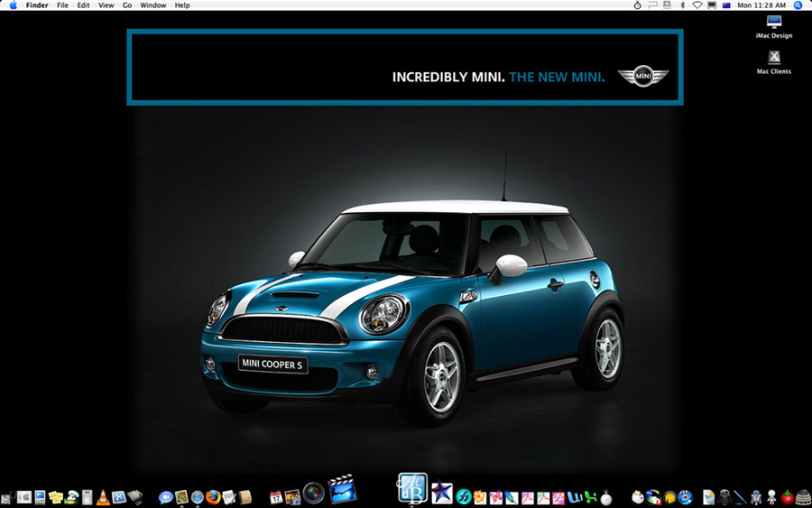
Task: Open the Finder menu
Action: click(37, 5)
